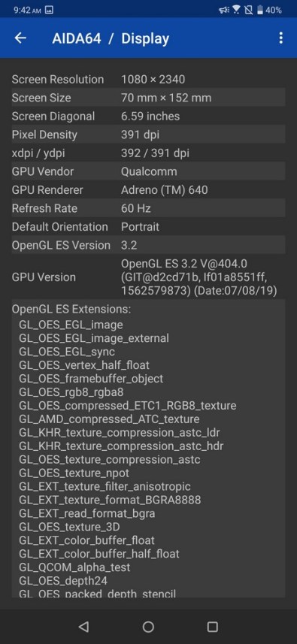Select the GPU Renderer Adreno 640 row
This screenshot has width=297, height=644.
tap(148, 190)
